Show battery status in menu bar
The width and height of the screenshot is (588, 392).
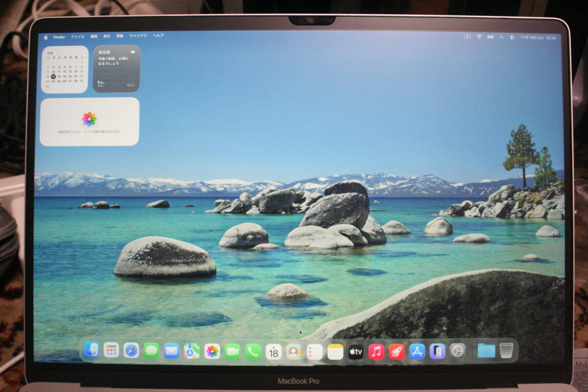[490, 37]
